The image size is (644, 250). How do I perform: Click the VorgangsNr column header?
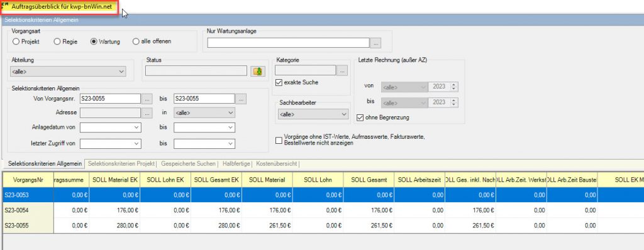point(28,180)
